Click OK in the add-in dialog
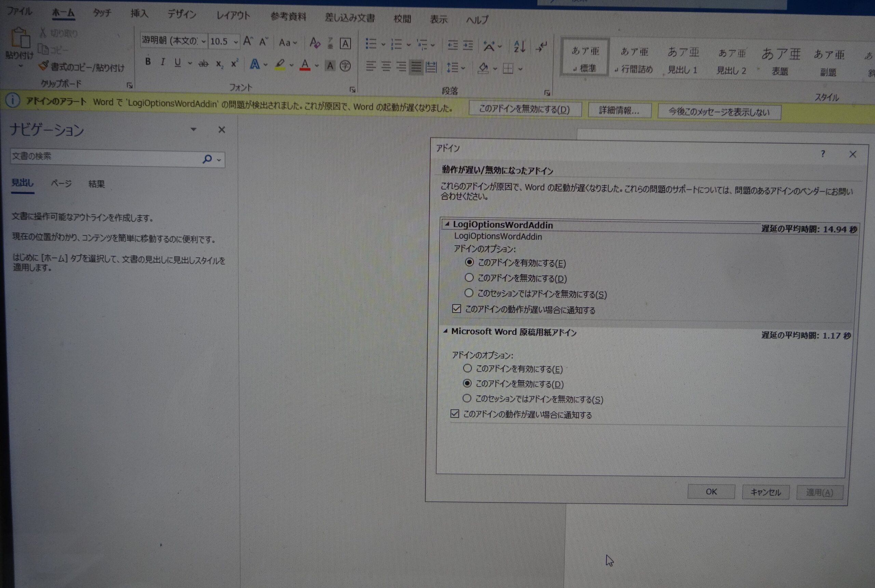875x588 pixels. (711, 492)
